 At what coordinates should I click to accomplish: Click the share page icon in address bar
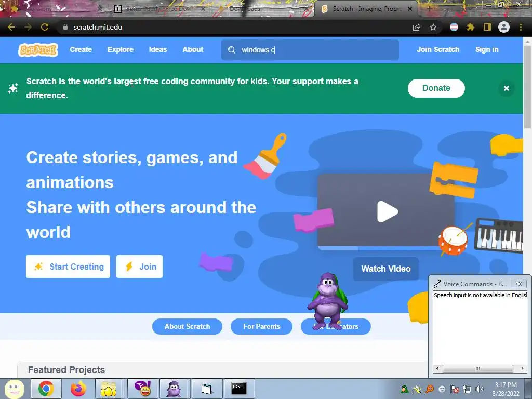click(417, 27)
